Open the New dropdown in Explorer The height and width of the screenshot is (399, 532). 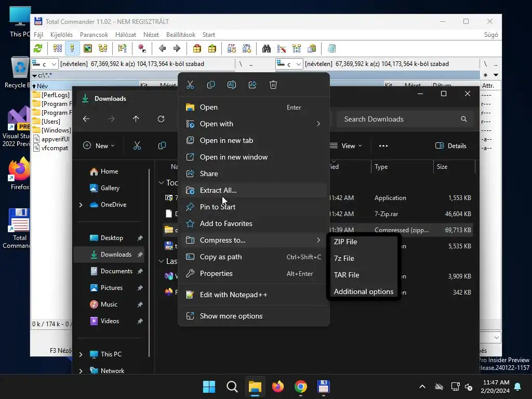click(x=99, y=146)
